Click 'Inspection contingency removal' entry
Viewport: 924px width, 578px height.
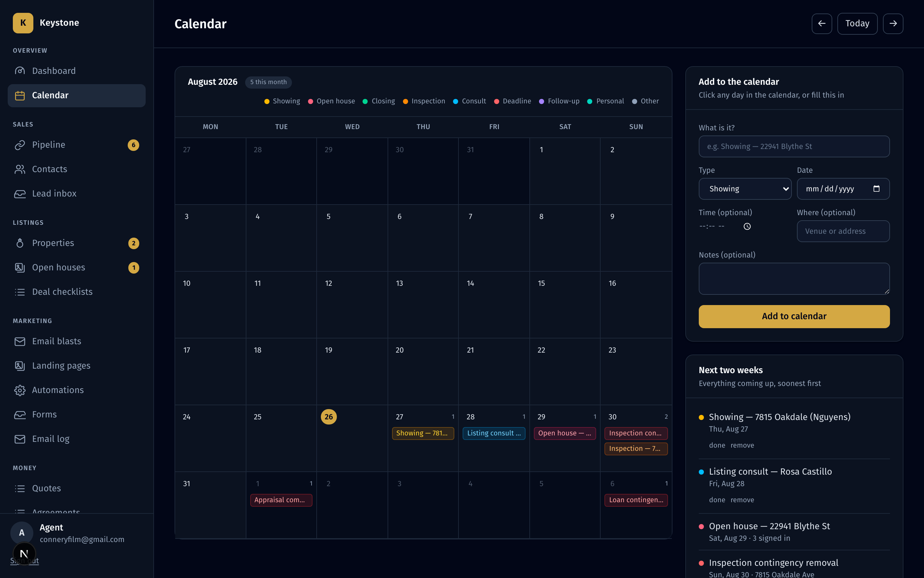pos(774,563)
